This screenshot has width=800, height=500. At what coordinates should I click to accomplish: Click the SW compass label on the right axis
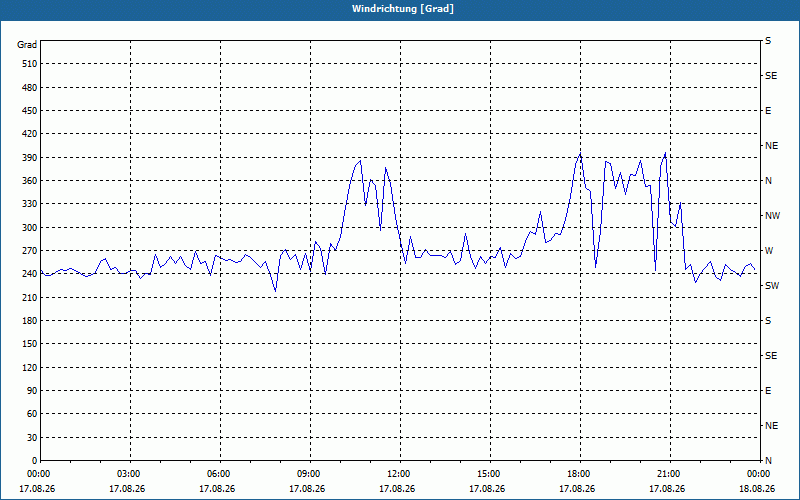(x=772, y=286)
